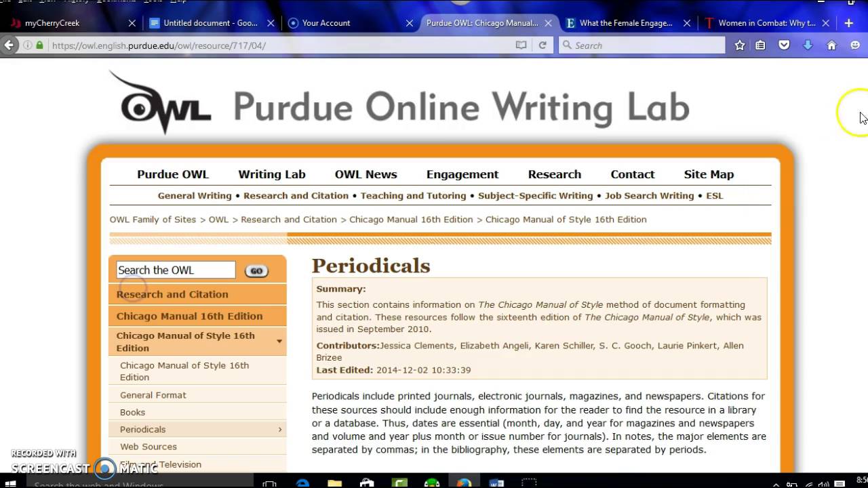Open File Explorer from taskbar
Viewport: 868px width, 488px height.
pyautogui.click(x=335, y=483)
